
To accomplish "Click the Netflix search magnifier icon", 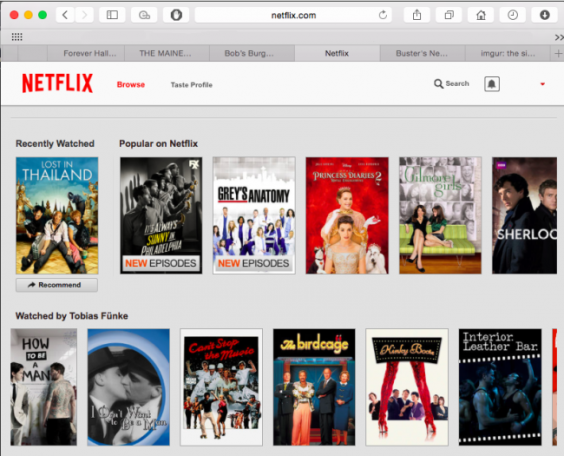I will 438,84.
